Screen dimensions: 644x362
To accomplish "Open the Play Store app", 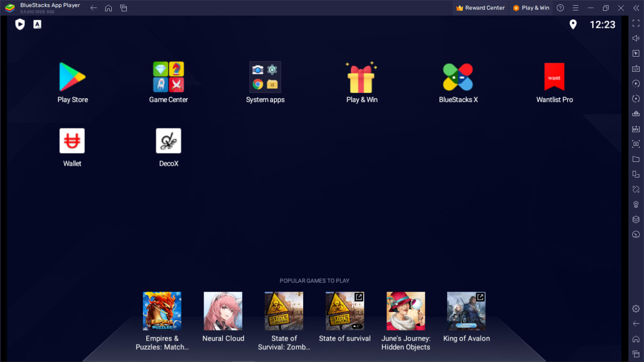I will [72, 77].
